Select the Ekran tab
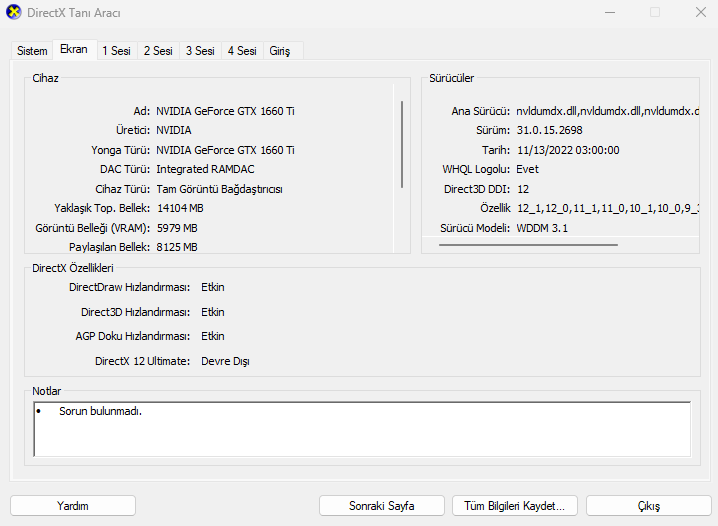 (74, 49)
